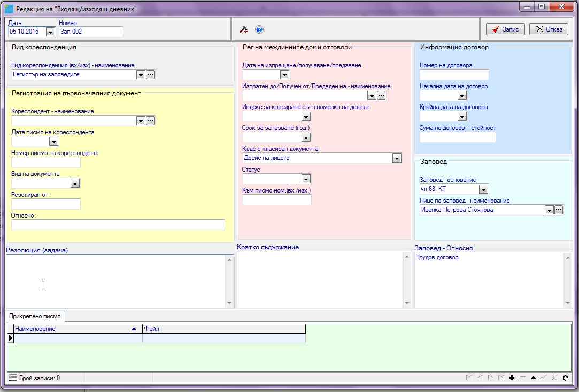Sort by Наименование column header
This screenshot has height=392, width=579.
[x=78, y=329]
